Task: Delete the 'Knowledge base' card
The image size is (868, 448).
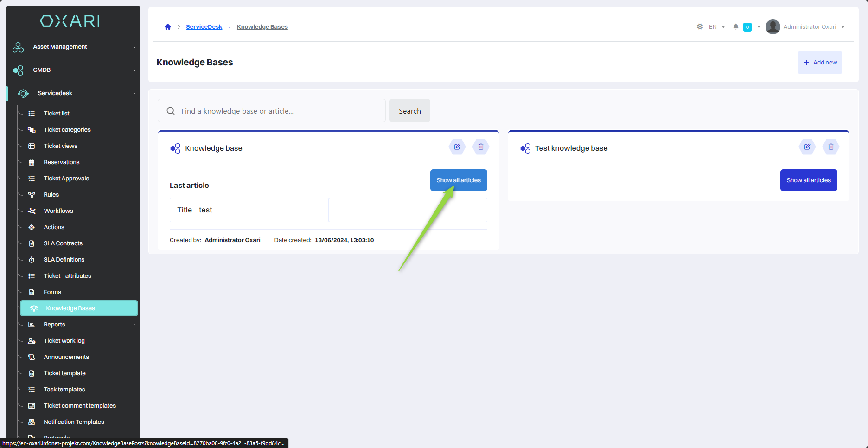Action: pyautogui.click(x=480, y=147)
